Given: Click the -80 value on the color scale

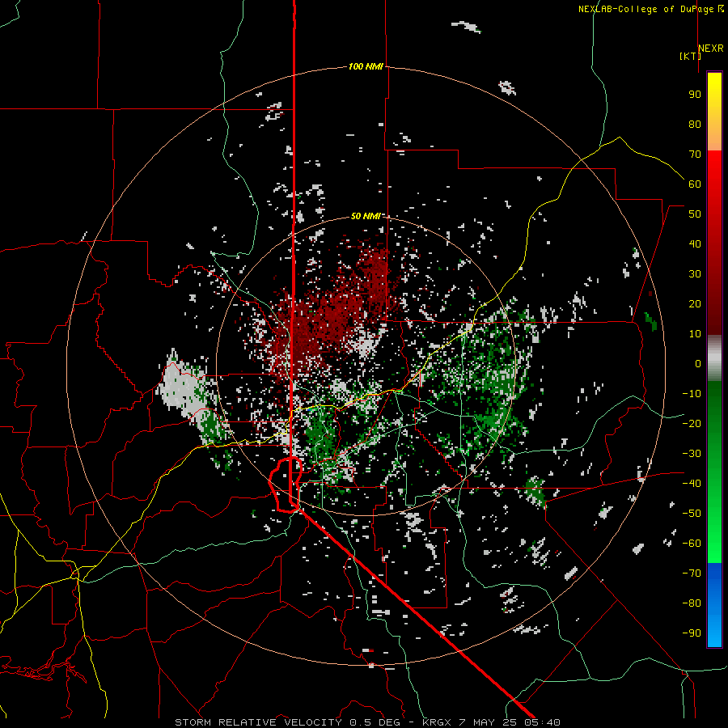Looking at the screenshot, I should point(692,603).
